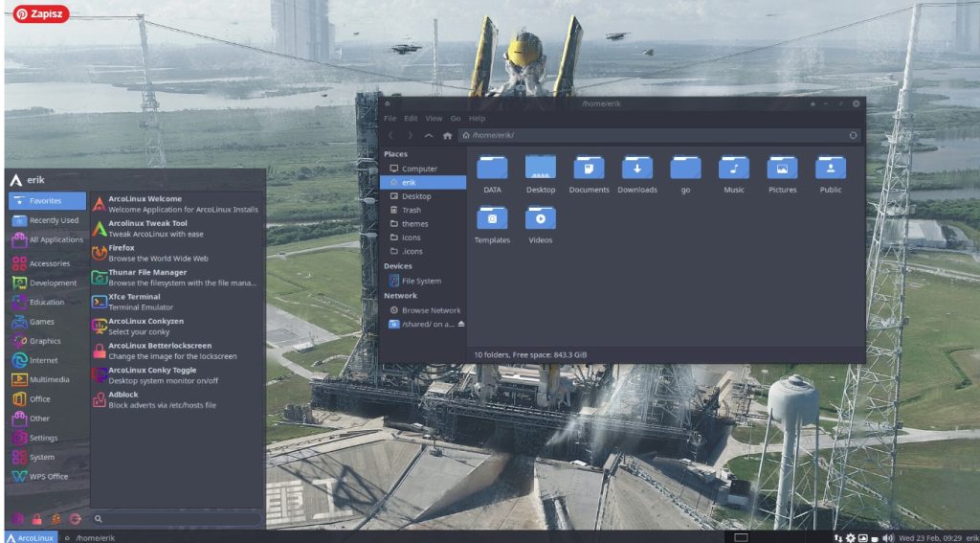Open the Music folder

733,169
